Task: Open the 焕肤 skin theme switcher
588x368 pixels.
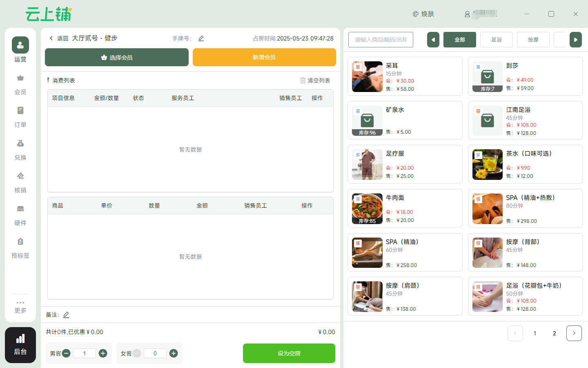Action: point(423,14)
